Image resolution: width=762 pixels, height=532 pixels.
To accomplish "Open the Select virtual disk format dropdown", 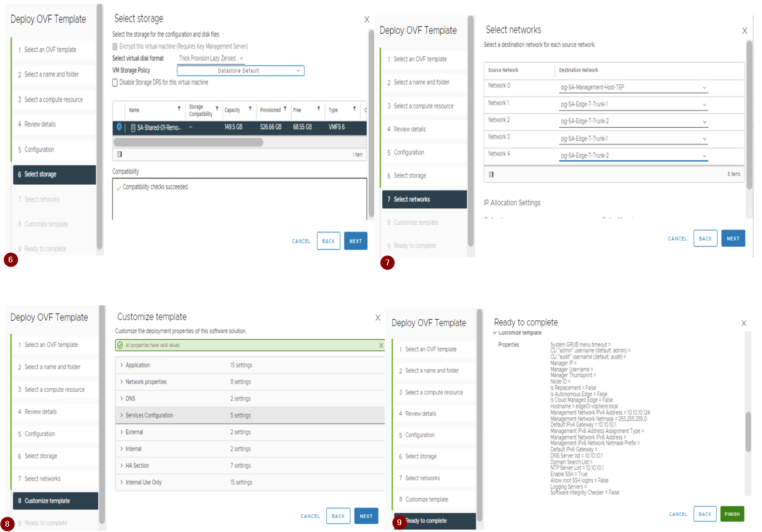I will point(211,58).
